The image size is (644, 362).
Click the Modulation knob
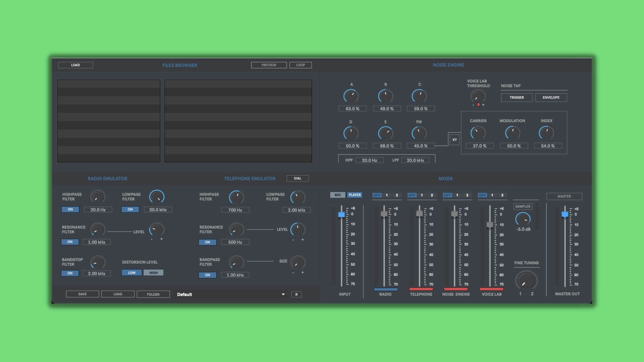pos(513,133)
